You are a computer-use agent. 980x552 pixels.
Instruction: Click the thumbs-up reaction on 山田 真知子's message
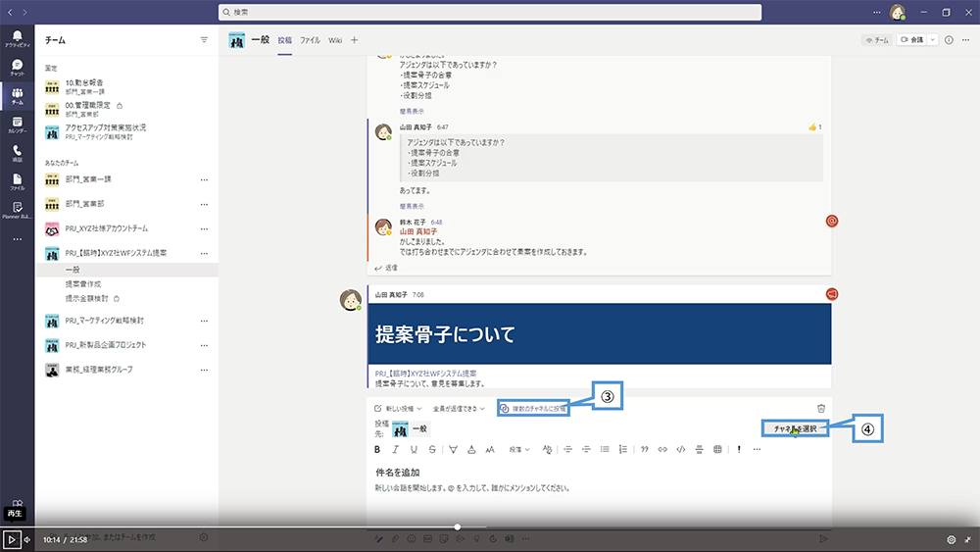click(x=815, y=126)
